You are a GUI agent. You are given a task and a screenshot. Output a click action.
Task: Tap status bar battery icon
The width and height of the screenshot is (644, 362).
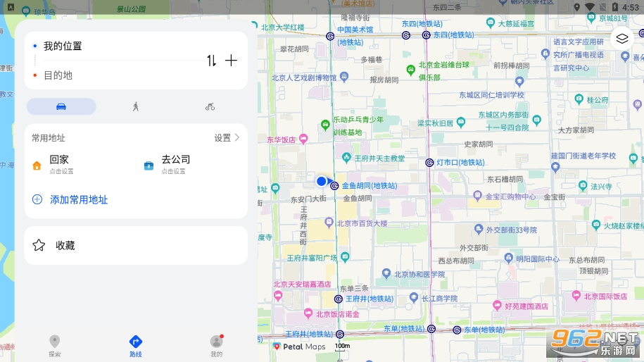tap(615, 7)
